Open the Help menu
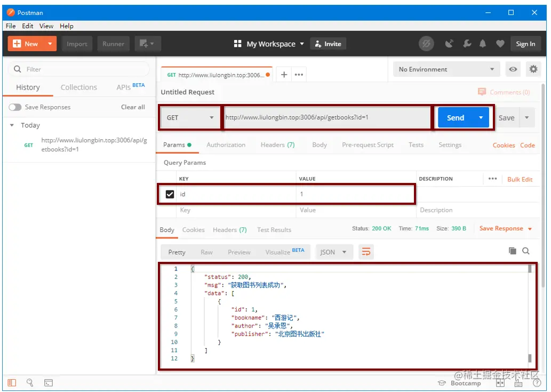The width and height of the screenshot is (551, 392). 67,26
